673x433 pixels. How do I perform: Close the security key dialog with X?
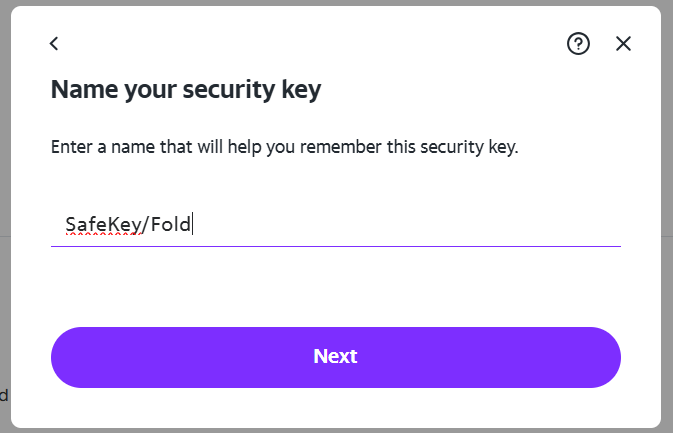pos(624,43)
